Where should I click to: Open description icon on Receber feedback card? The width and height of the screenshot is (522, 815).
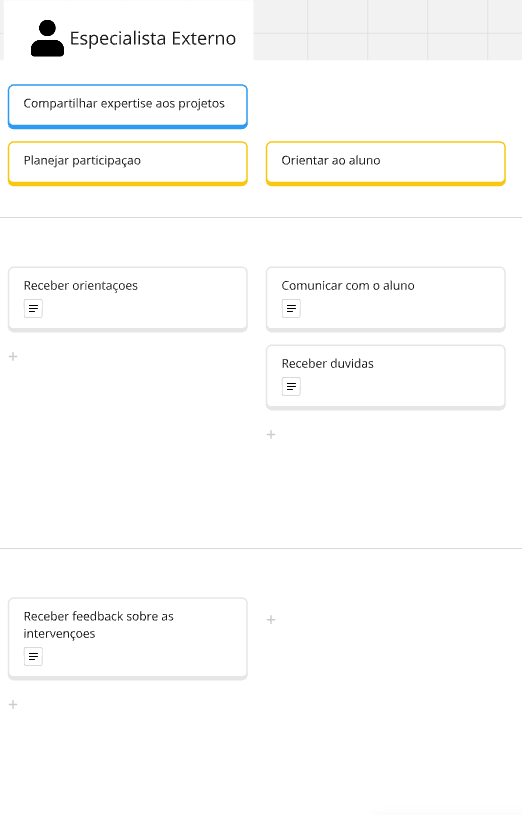click(x=33, y=656)
